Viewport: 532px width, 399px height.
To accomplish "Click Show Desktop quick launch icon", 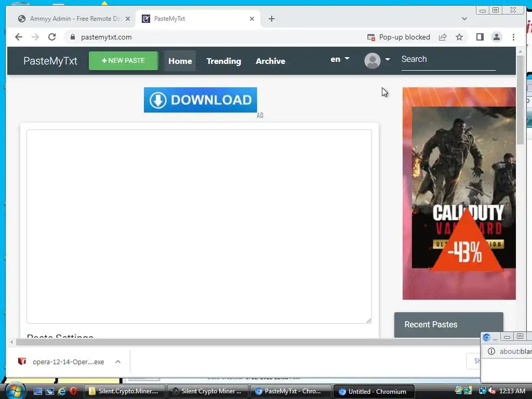I will 37,391.
